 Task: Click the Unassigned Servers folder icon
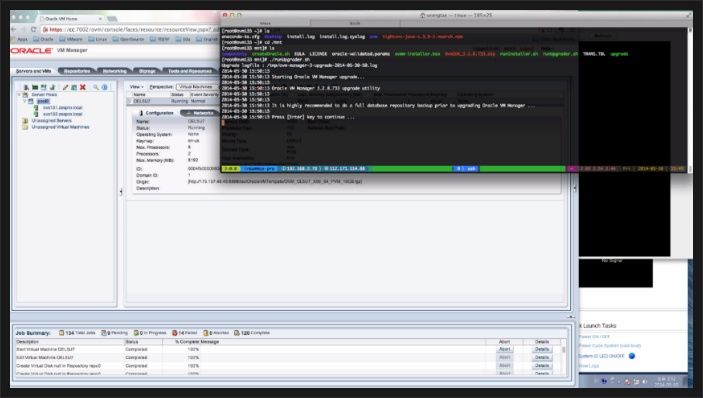[x=26, y=121]
